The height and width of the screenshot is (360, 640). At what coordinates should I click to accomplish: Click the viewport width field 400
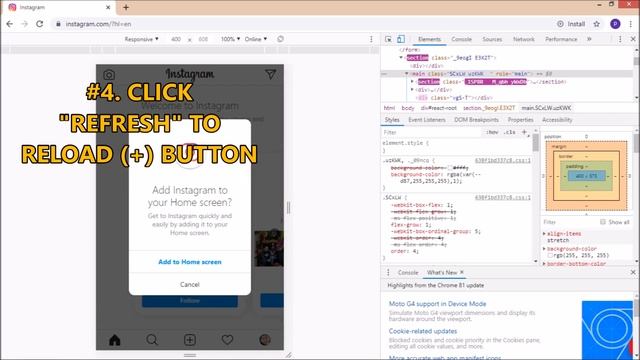pyautogui.click(x=176, y=39)
